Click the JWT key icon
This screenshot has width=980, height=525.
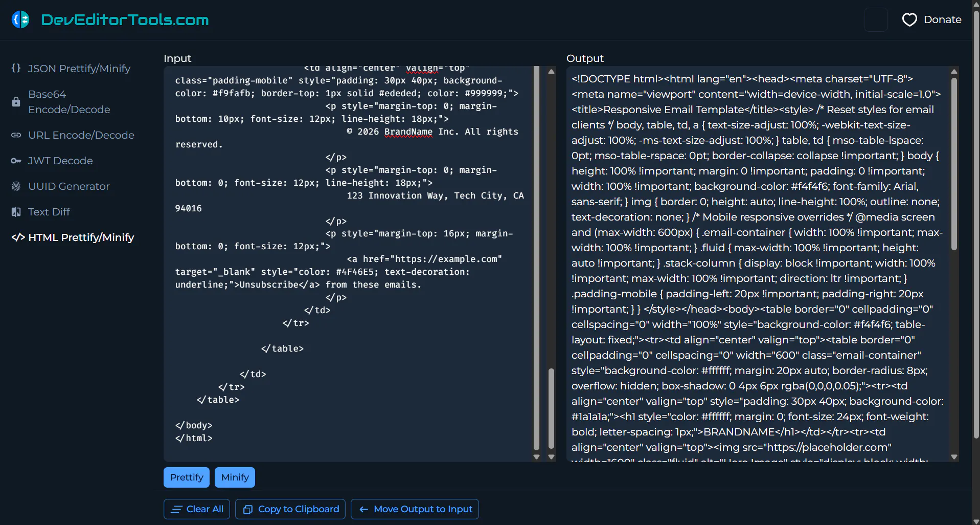point(16,161)
